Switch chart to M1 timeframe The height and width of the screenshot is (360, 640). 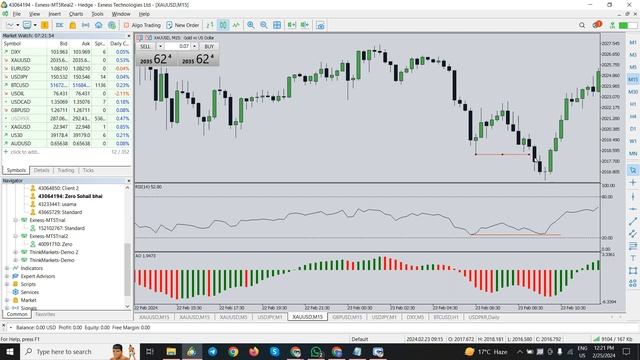pos(633,42)
